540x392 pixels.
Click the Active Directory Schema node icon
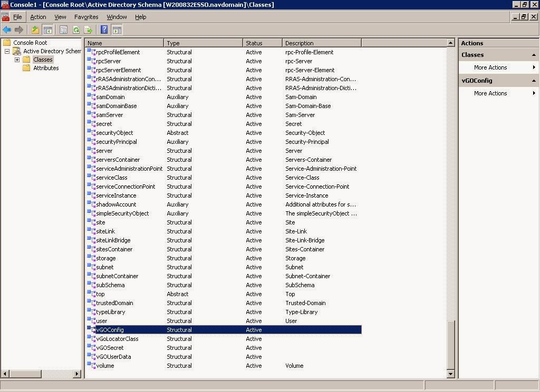tap(16, 51)
